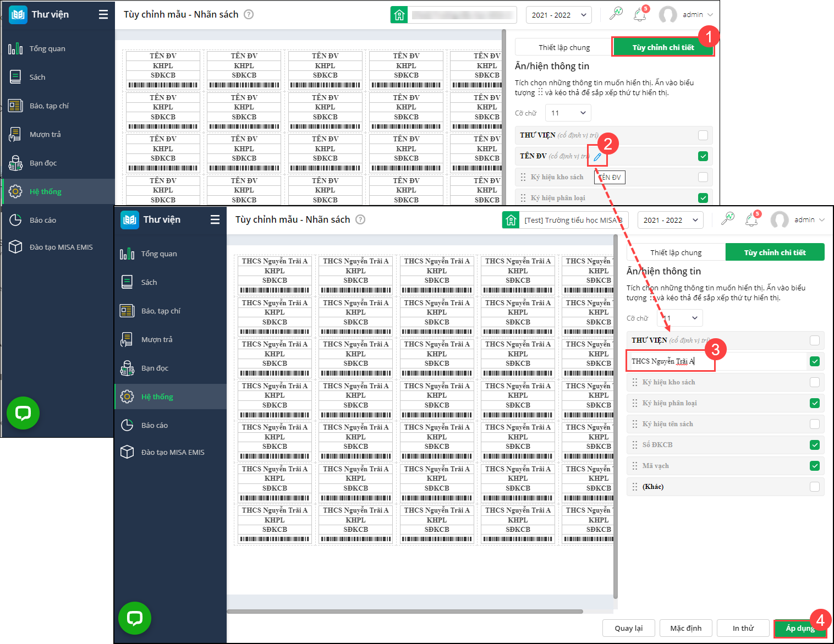Viewport: 834px width, 644px height.
Task: Click the Mặc định button
Action: 686,628
